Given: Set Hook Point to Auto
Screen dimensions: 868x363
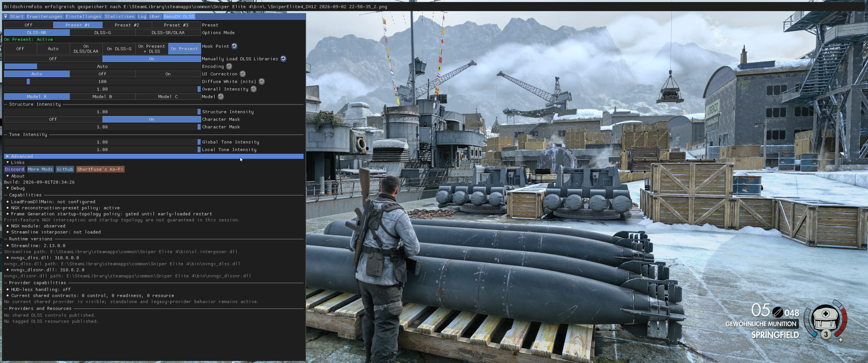Looking at the screenshot, I should click(53, 49).
